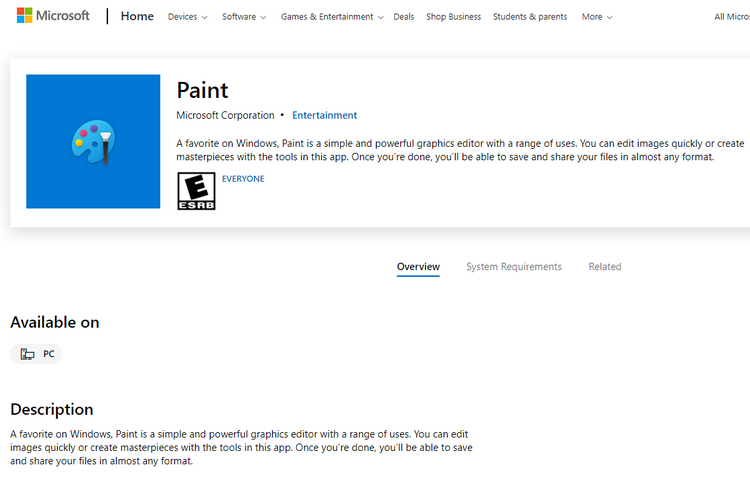Screen dimensions: 750x500
Task: Open the Deals page
Action: tap(404, 17)
